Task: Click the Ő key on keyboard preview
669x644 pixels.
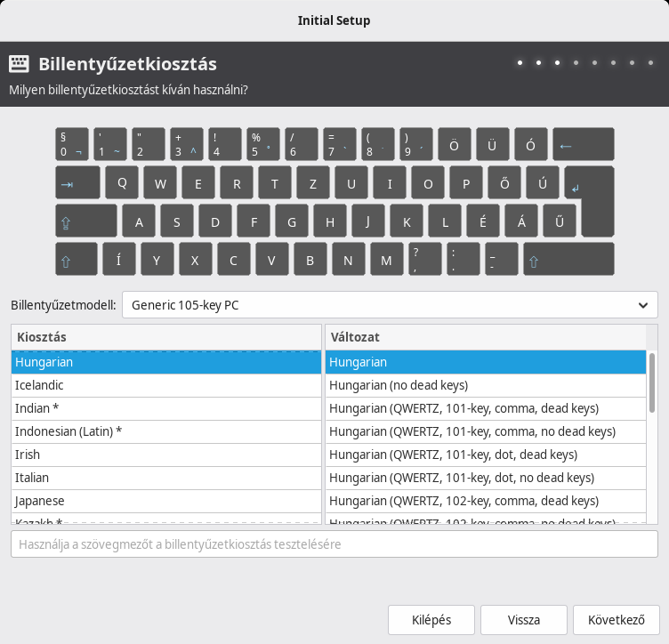Action: click(504, 183)
